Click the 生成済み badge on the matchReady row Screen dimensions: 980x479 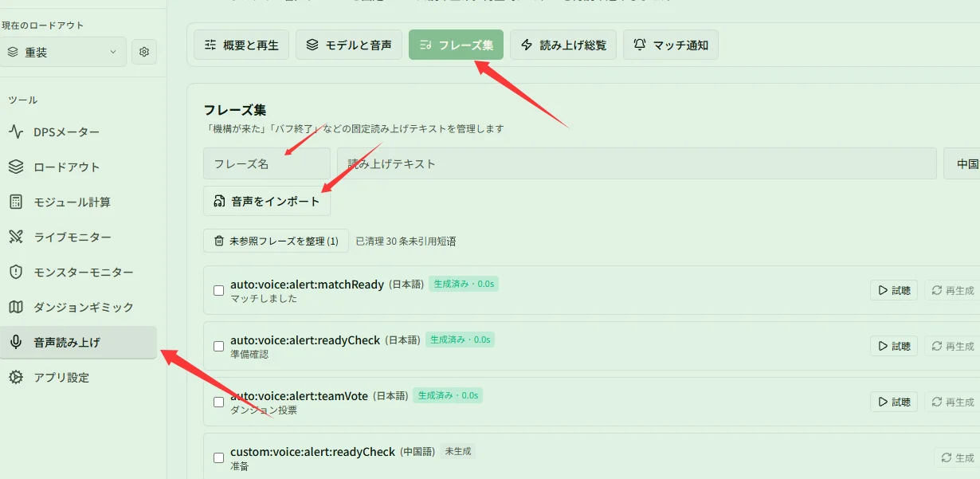[x=464, y=284]
